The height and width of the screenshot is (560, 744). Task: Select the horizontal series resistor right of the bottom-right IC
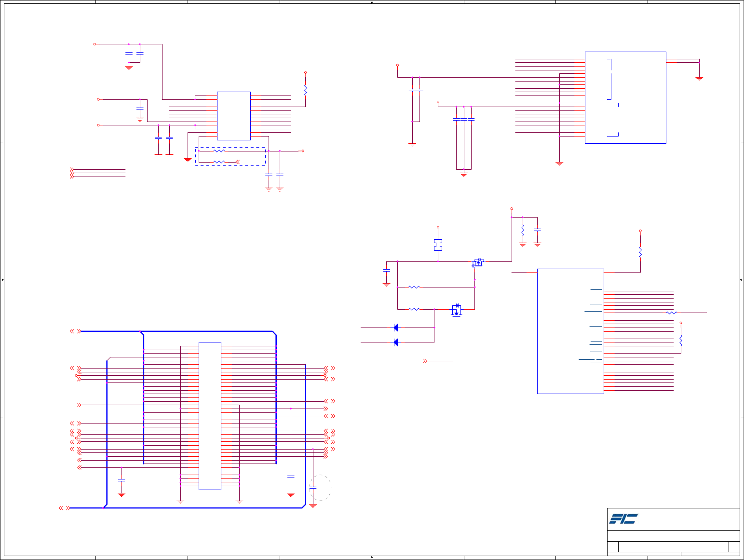672,313
